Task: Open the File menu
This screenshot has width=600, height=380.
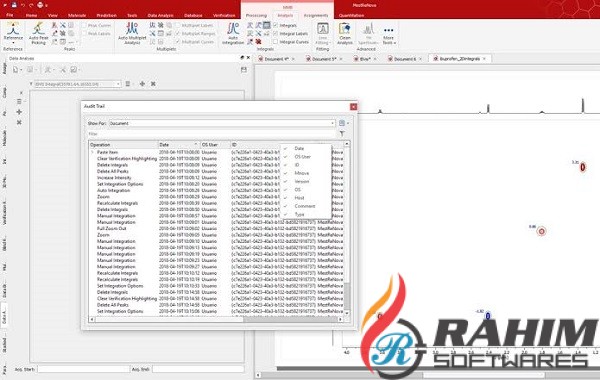Action: tap(10, 15)
